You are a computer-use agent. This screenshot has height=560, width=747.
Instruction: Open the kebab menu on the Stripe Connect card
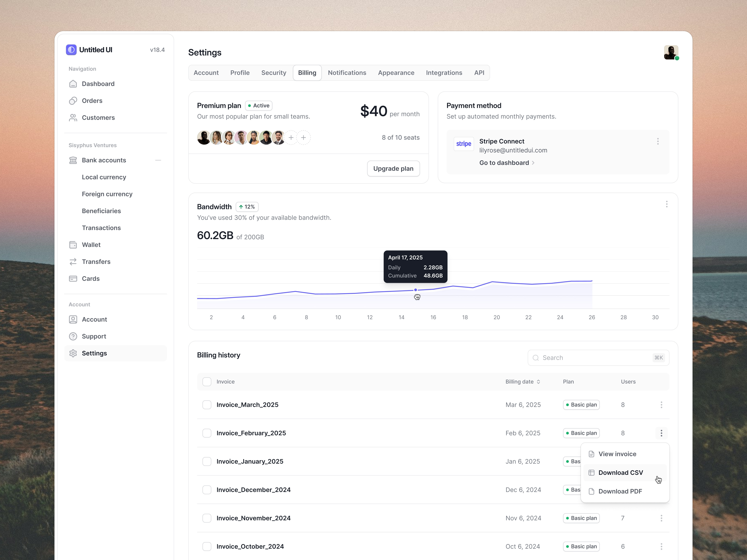coord(658,141)
